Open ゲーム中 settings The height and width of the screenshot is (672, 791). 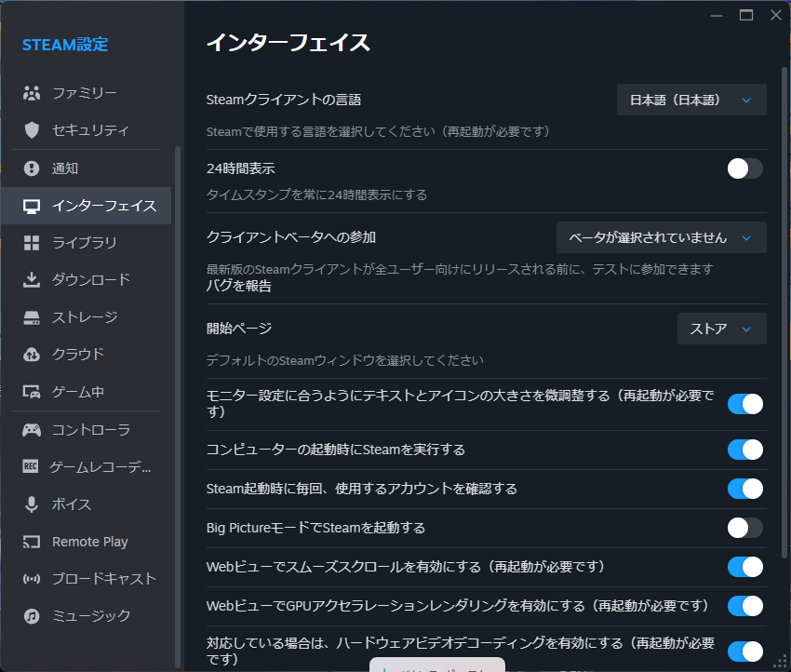point(86,392)
